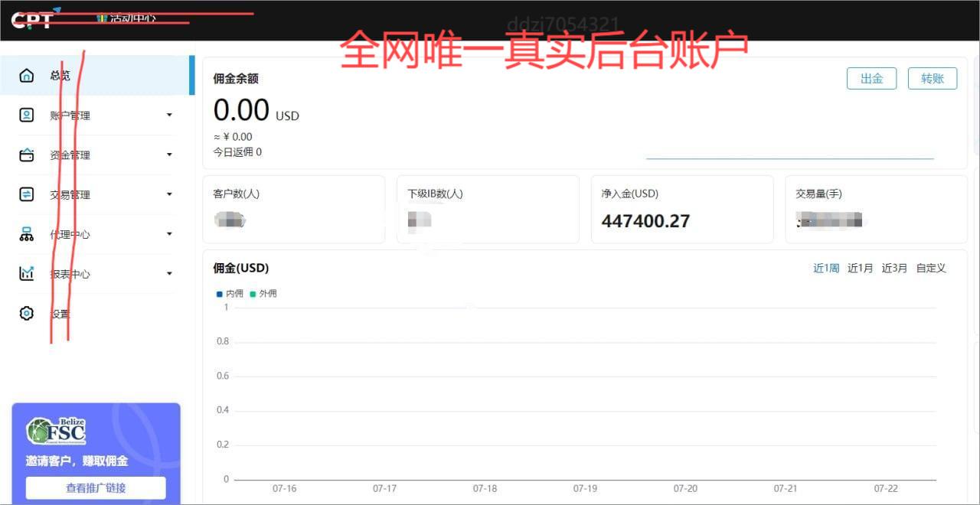Click the CPT logo in header

click(x=34, y=19)
